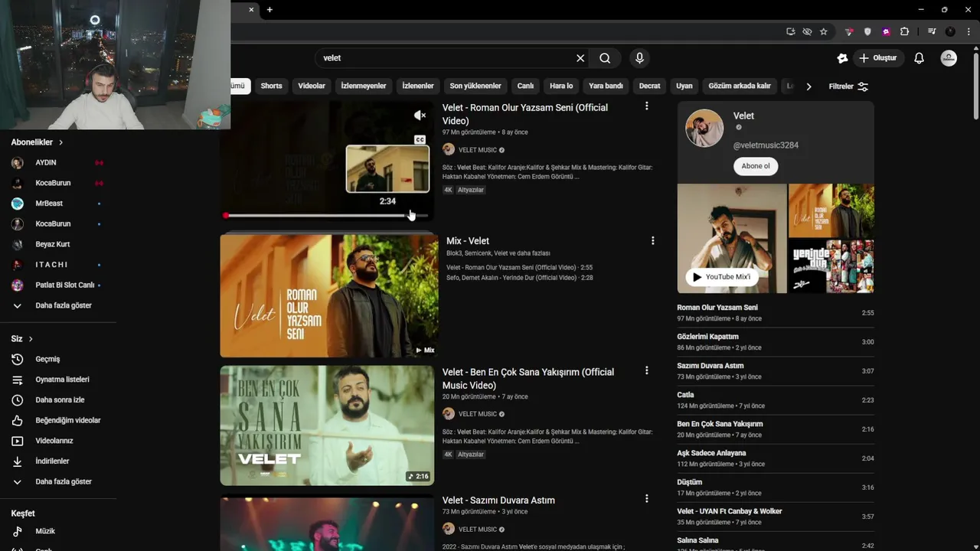This screenshot has height=551, width=980.
Task: Open a new browser tab
Action: (x=269, y=10)
